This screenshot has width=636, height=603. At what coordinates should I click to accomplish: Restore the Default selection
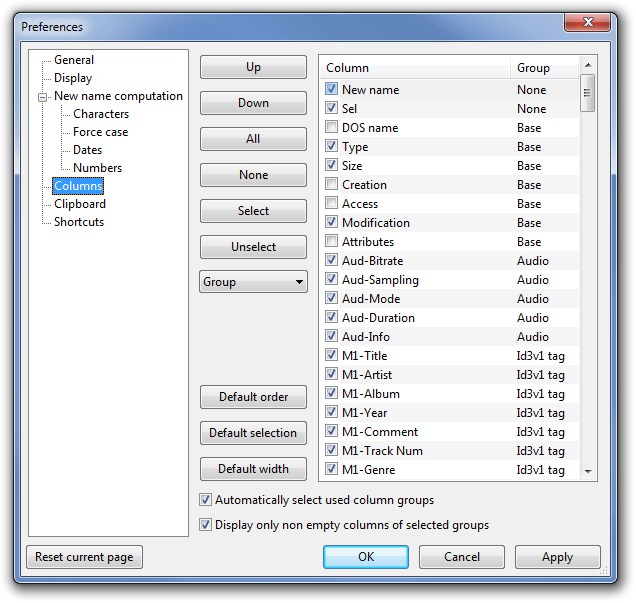point(254,433)
